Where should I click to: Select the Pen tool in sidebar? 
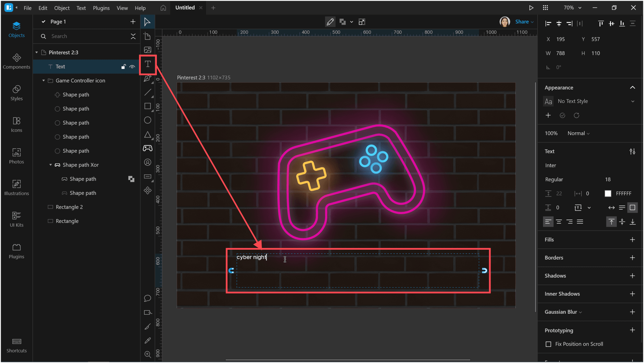148,78
